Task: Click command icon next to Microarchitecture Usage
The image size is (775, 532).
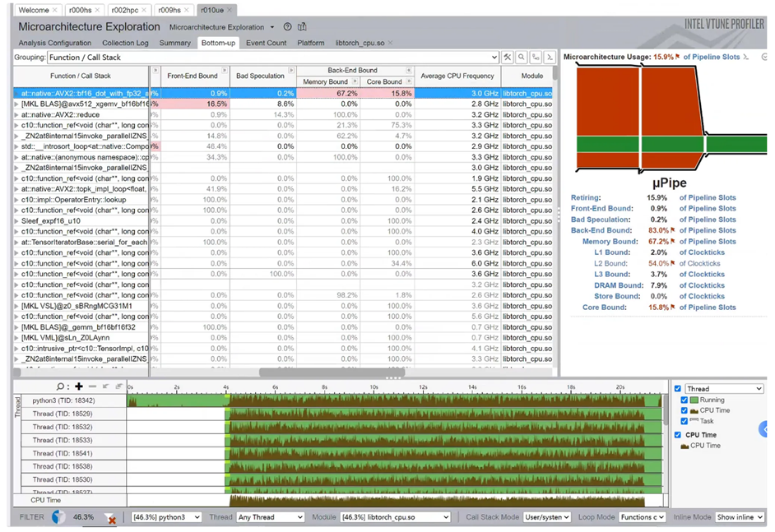Action: [746, 57]
